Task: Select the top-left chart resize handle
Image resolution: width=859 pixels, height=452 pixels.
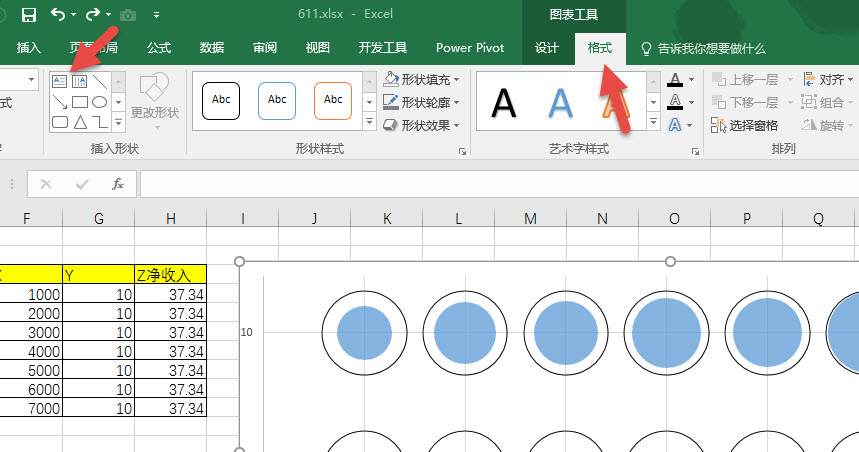Action: coord(239,261)
